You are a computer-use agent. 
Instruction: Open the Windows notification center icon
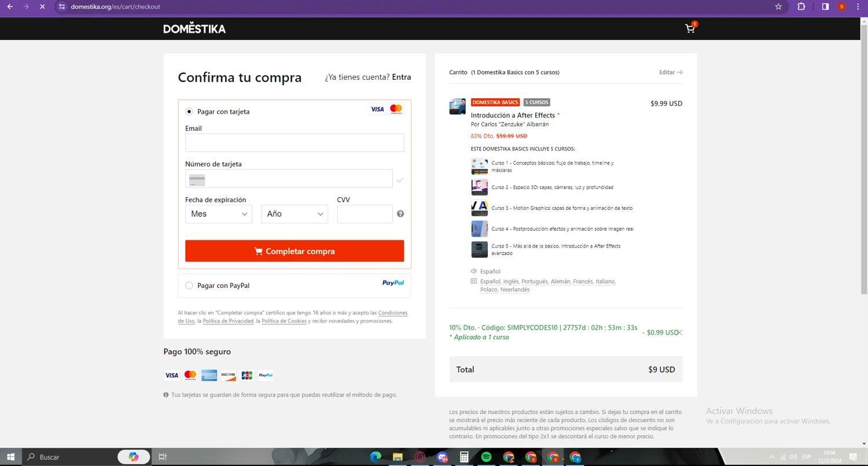coord(853,457)
